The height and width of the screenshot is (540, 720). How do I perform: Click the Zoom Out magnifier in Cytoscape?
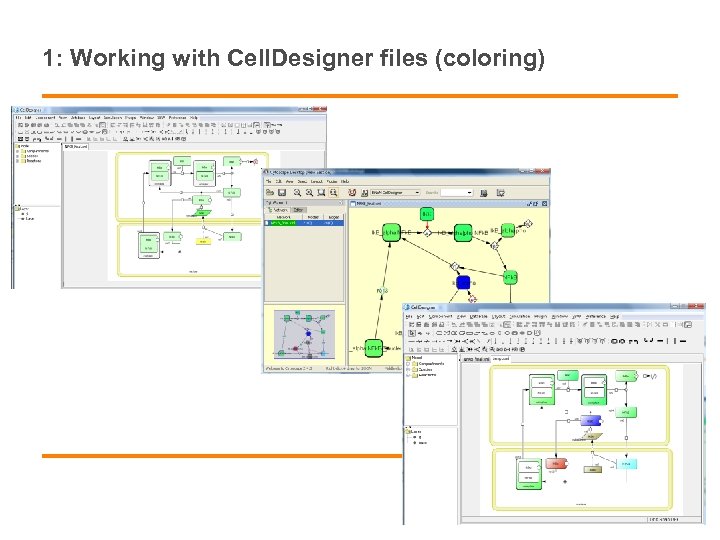click(298, 192)
